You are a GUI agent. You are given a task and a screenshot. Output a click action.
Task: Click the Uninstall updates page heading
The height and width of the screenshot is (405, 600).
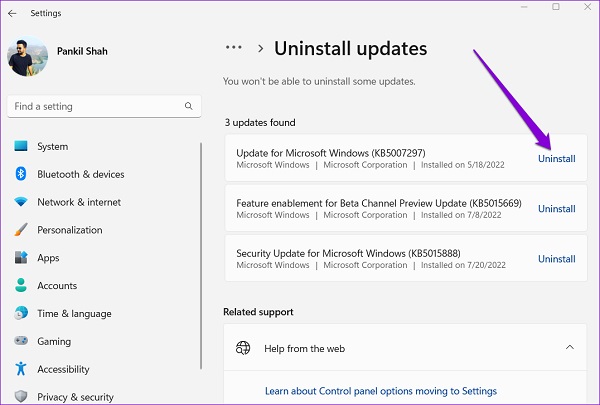[x=351, y=49]
